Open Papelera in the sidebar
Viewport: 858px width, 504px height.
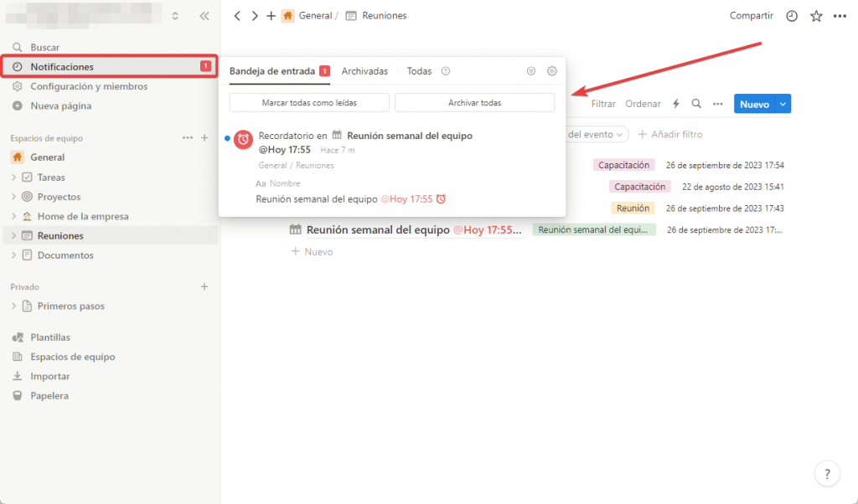tap(47, 395)
